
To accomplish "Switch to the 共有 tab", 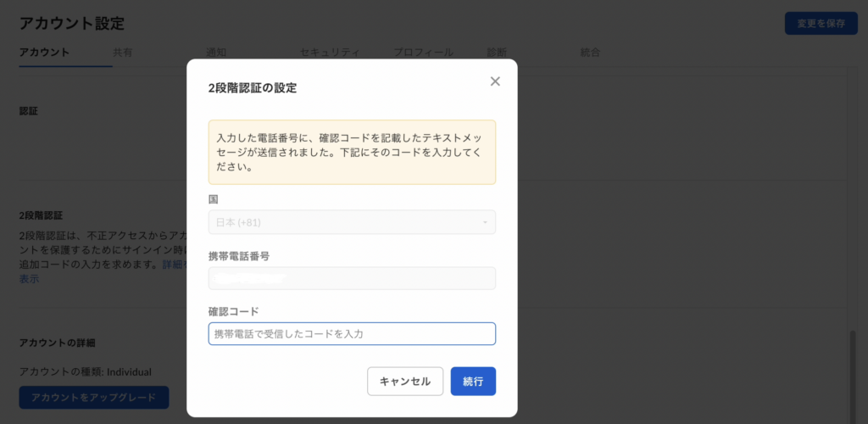I will pos(123,53).
